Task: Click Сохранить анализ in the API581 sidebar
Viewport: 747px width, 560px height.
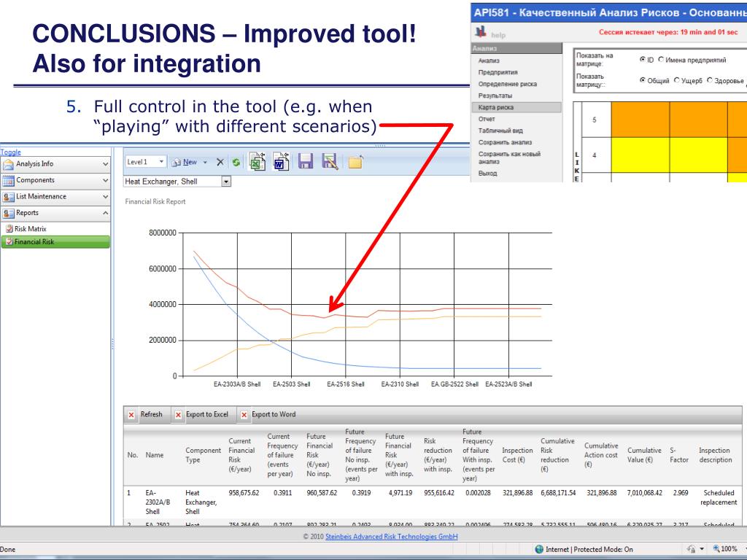Action: point(505,142)
